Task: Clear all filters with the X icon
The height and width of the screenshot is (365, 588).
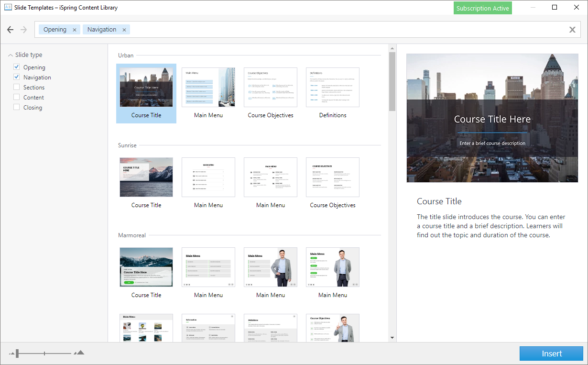Action: tap(572, 29)
